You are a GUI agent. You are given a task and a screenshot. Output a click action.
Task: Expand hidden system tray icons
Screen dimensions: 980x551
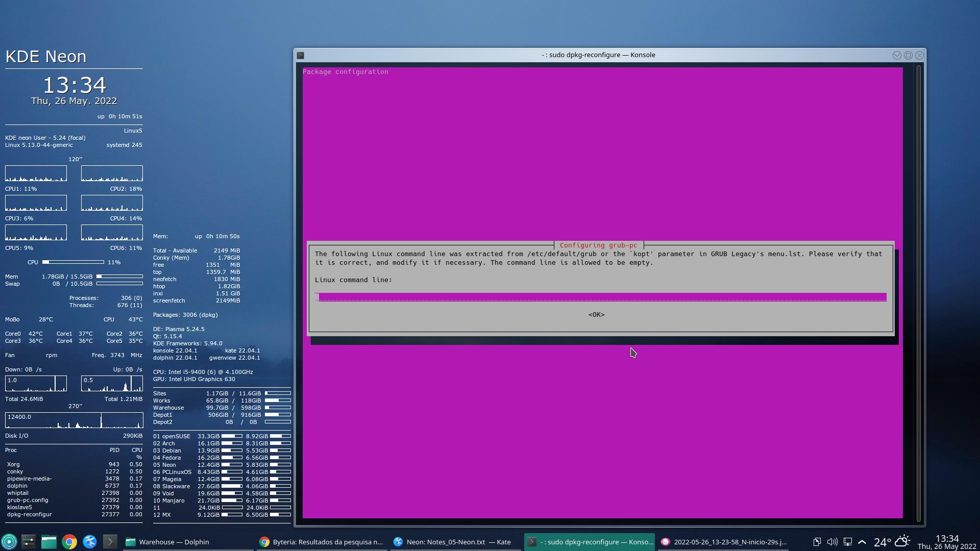tap(862, 542)
